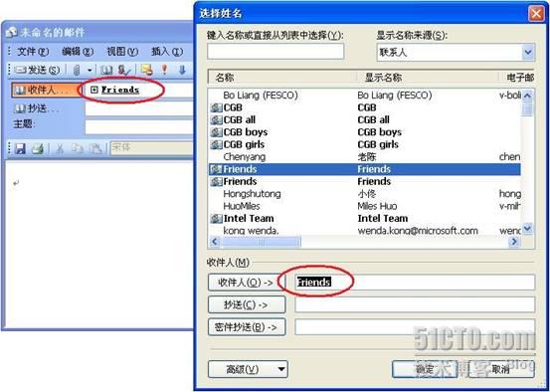550x392 pixels.
Task: Click the 主题 subject field
Action: [x=139, y=127]
